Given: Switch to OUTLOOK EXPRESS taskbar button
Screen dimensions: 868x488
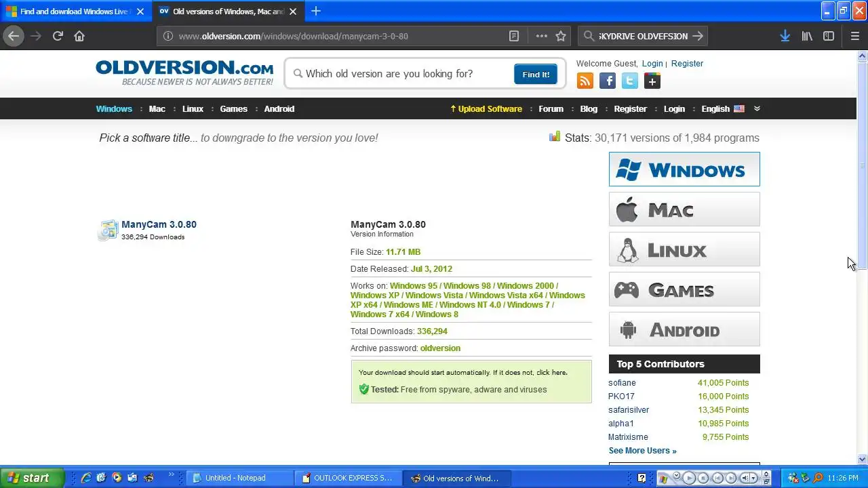Looking at the screenshot, I should 349,478.
